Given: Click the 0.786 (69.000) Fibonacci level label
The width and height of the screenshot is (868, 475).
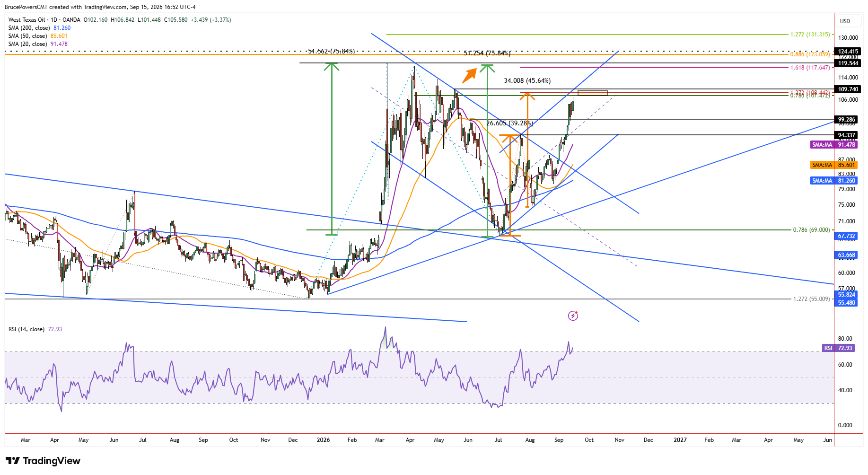Looking at the screenshot, I should 811,230.
